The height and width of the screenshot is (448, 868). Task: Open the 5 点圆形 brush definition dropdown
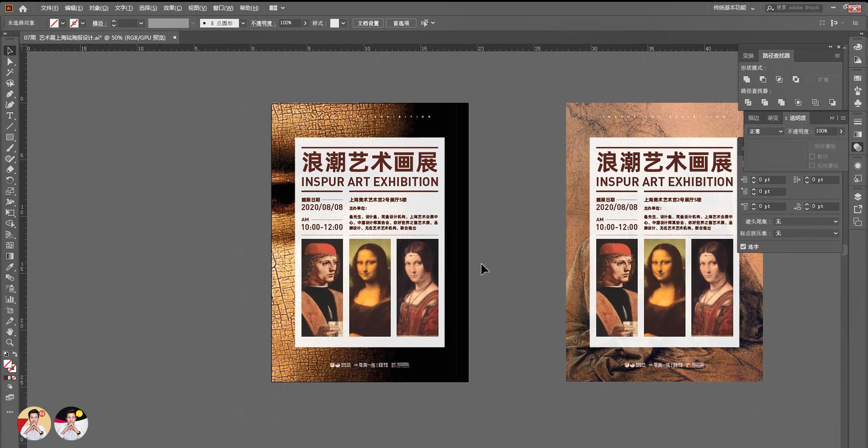coord(243,23)
